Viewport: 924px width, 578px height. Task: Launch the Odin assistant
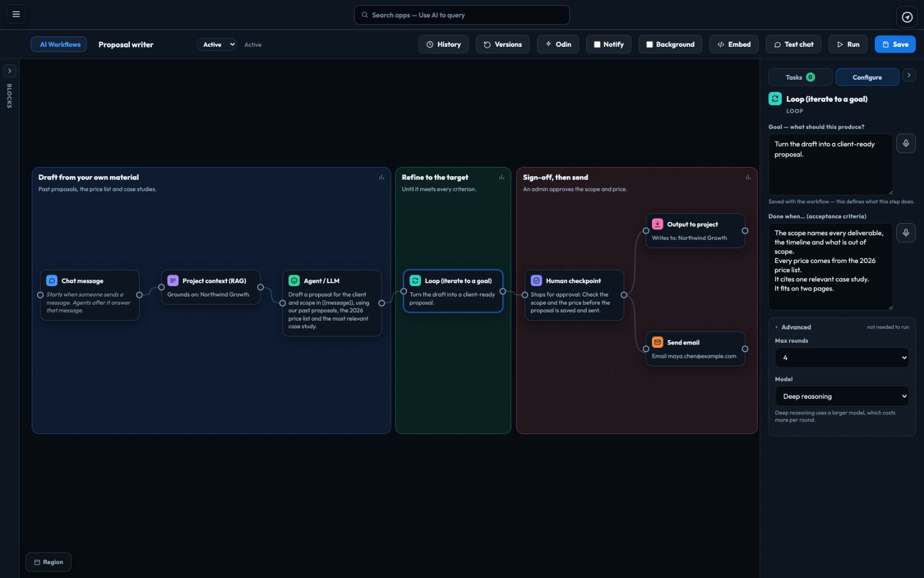coord(558,45)
